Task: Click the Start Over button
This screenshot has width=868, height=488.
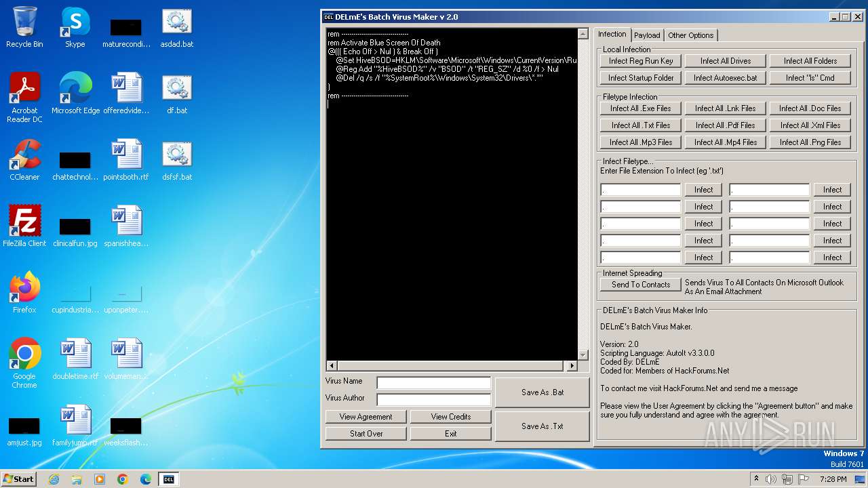Action: (x=366, y=434)
